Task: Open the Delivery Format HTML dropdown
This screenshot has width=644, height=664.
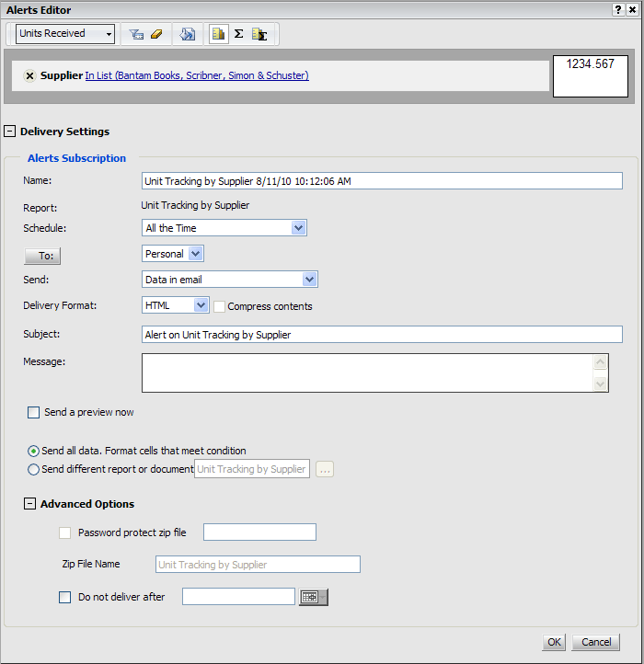Action: pos(201,305)
